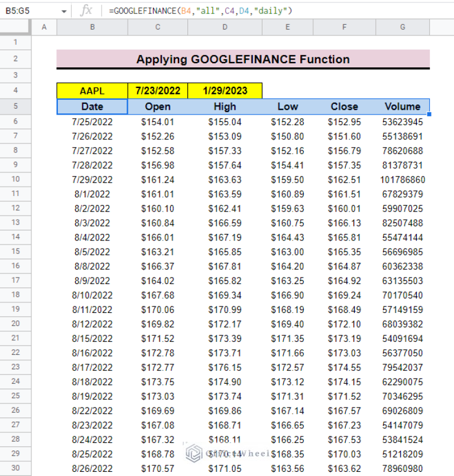Select column G header
This screenshot has width=454, height=476.
403,27
